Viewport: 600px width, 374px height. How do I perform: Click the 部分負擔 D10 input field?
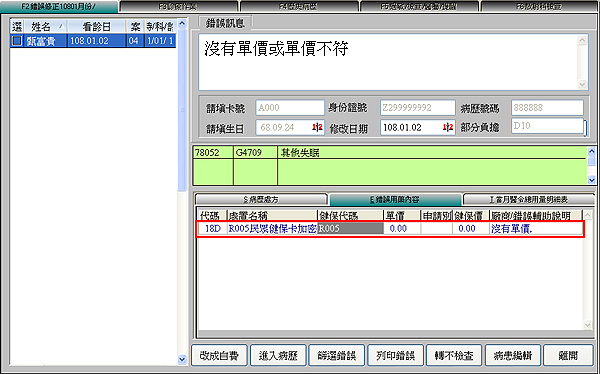click(x=547, y=126)
